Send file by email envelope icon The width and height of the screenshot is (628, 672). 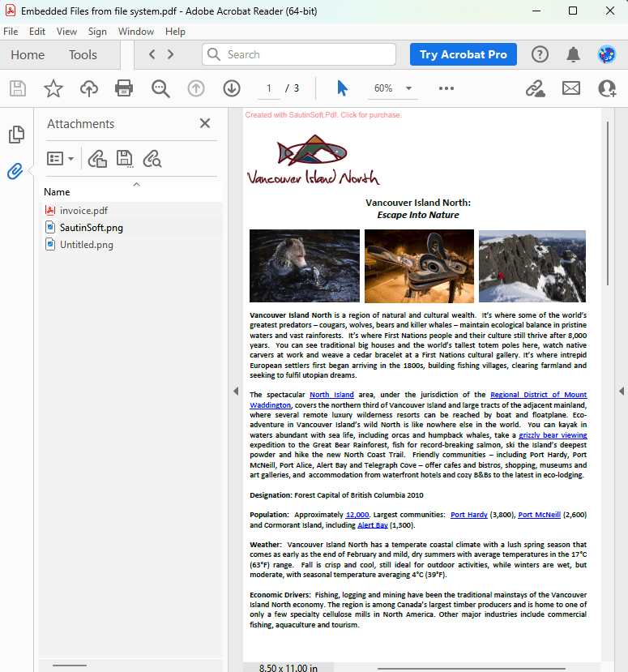pos(571,88)
